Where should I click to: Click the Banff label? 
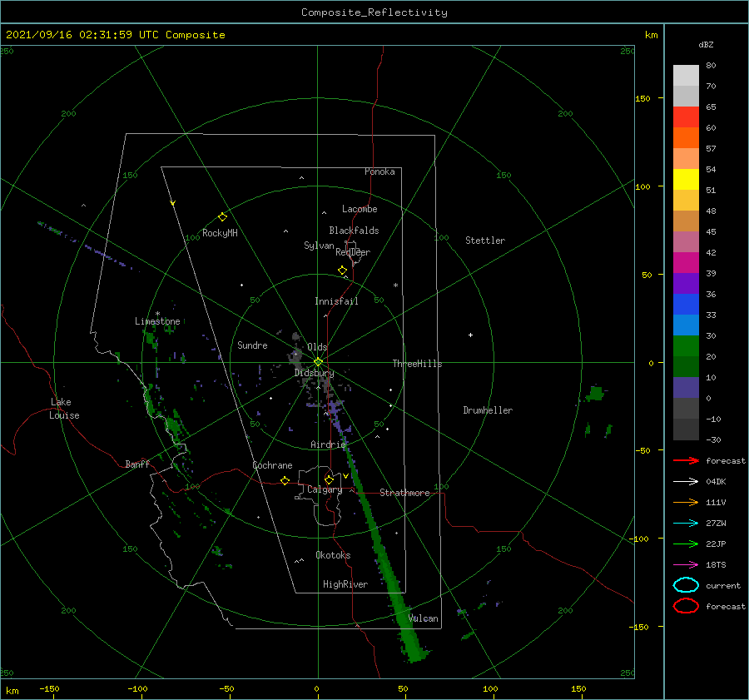[137, 464]
